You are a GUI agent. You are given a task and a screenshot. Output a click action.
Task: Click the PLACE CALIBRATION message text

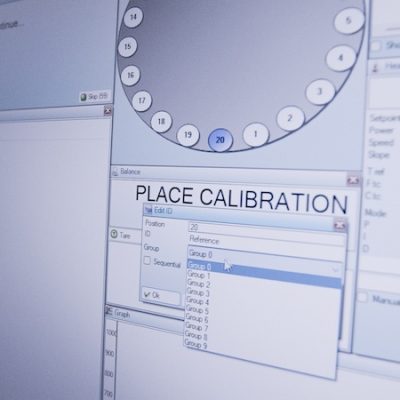coord(242,199)
